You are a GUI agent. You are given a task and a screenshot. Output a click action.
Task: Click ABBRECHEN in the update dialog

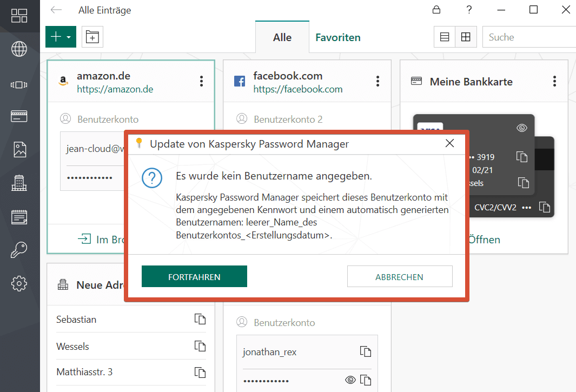400,277
